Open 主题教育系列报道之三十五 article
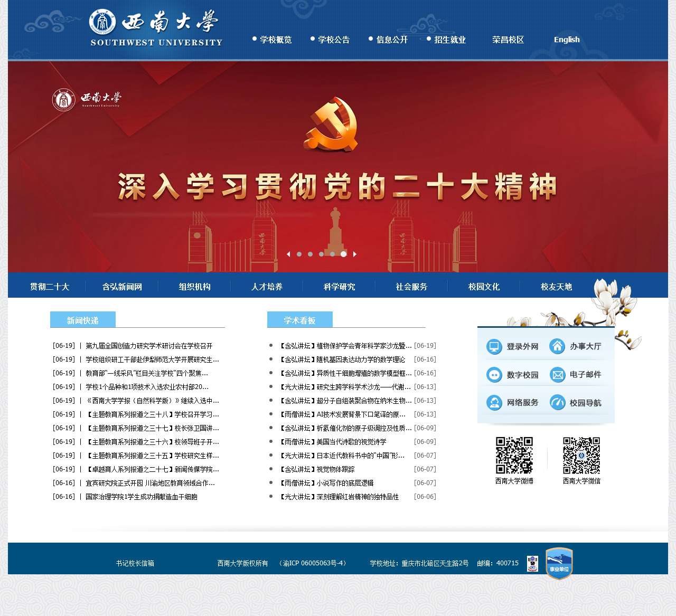 click(152, 456)
